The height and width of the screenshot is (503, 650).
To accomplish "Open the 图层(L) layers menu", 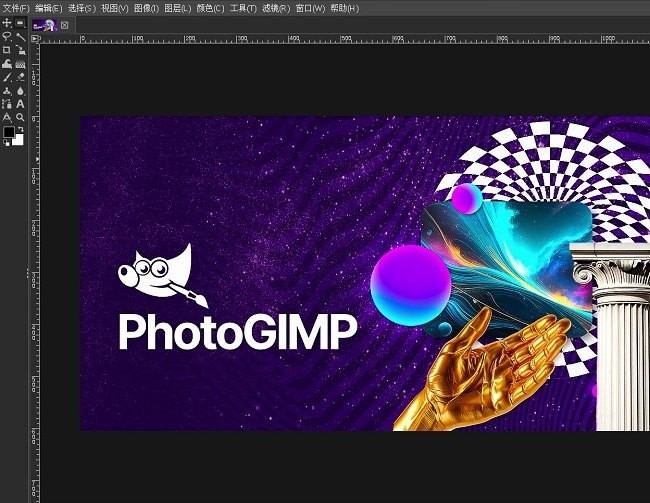I will coord(178,8).
